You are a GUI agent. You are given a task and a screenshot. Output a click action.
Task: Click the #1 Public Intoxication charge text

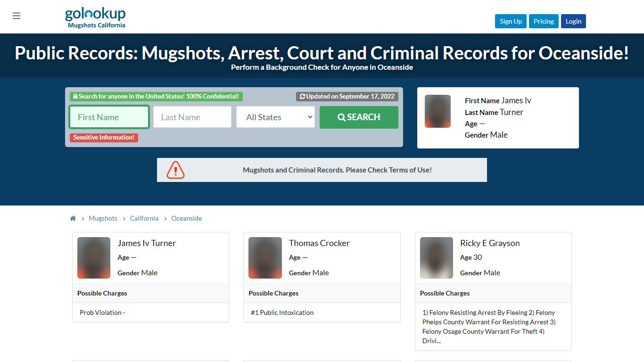pos(282,313)
